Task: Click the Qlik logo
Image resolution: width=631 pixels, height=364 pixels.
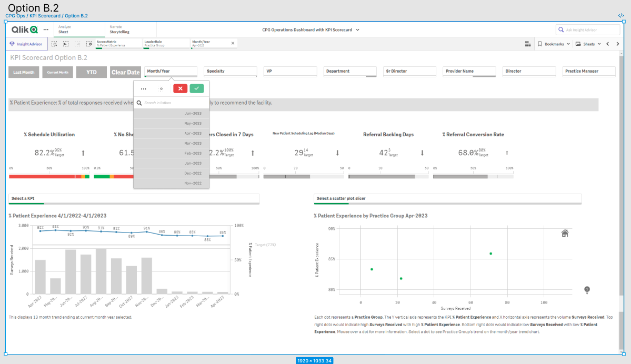Action: click(25, 30)
